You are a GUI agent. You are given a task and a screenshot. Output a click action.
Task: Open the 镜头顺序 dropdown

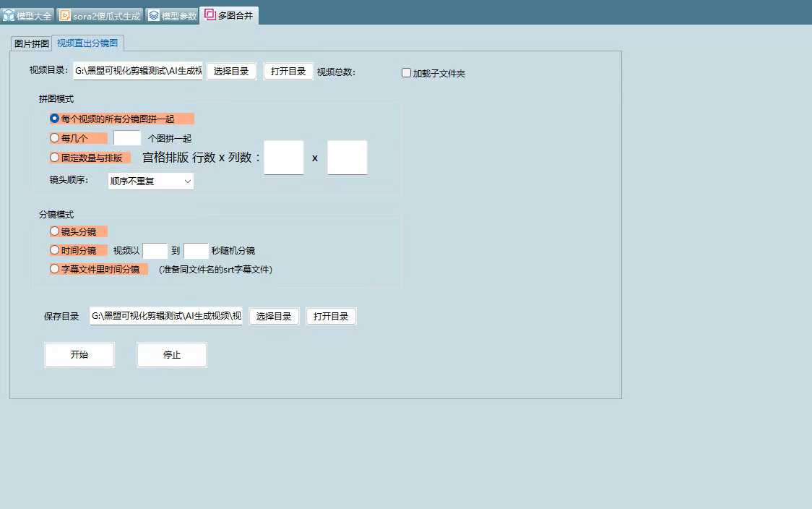pos(150,181)
